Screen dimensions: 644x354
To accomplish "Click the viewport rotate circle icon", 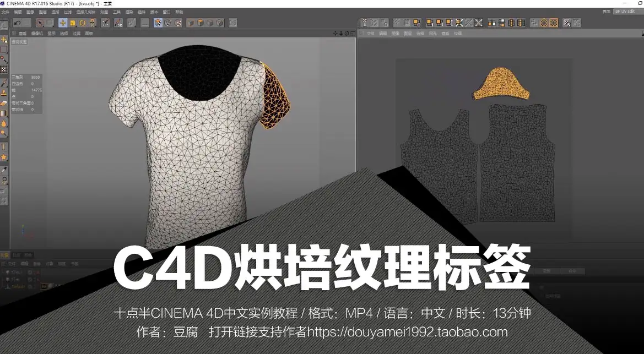I will coord(347,33).
